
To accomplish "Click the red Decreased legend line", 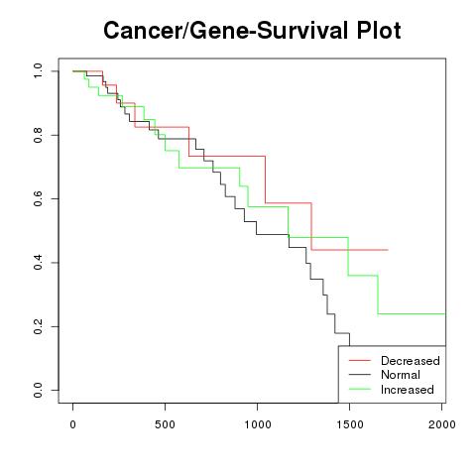I will [x=360, y=361].
